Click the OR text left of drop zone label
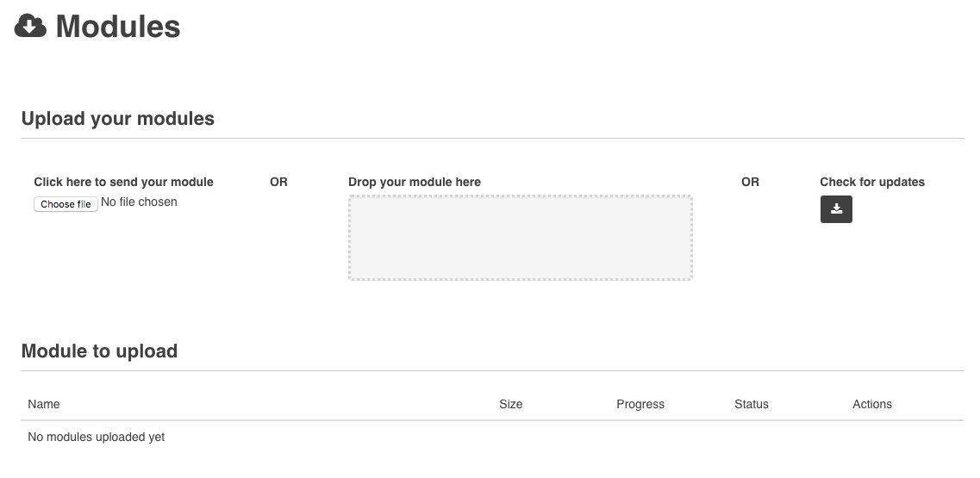Image resolution: width=980 pixels, height=478 pixels. (278, 182)
